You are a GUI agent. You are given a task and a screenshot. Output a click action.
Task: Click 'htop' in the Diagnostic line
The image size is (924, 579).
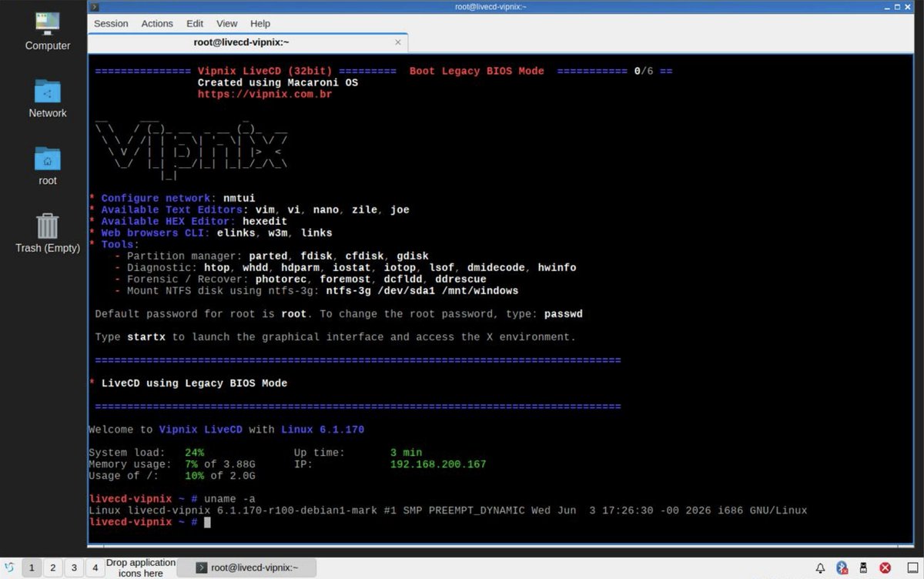click(x=217, y=267)
